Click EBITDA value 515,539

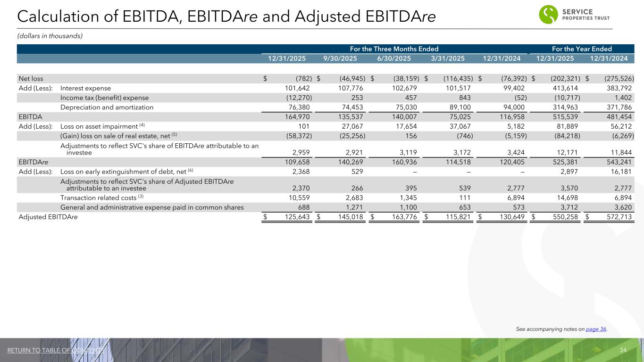click(566, 117)
